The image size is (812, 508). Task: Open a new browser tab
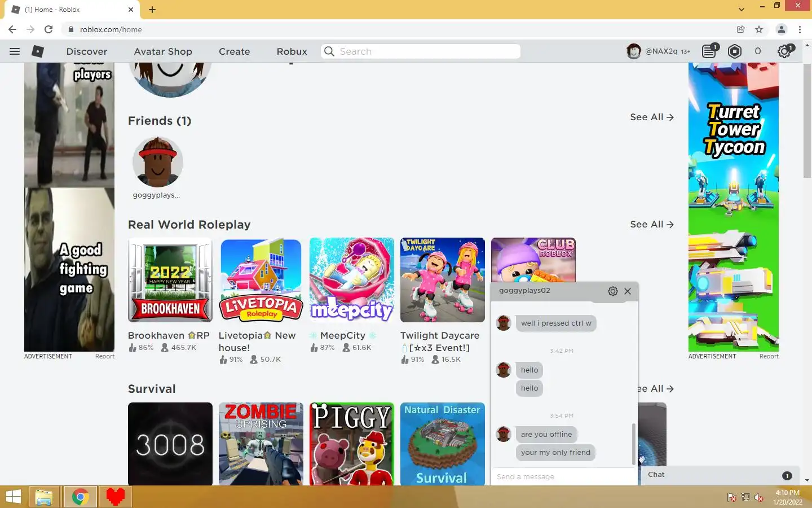coord(152,10)
